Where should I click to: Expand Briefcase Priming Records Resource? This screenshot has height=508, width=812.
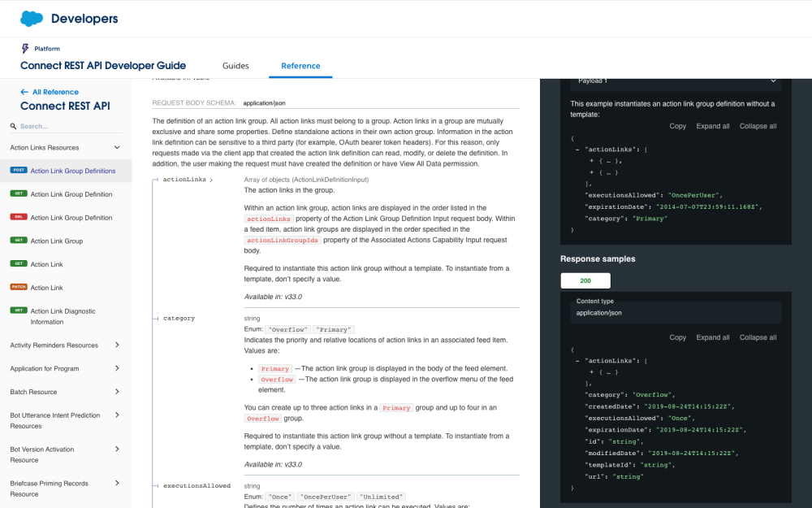[x=117, y=483]
